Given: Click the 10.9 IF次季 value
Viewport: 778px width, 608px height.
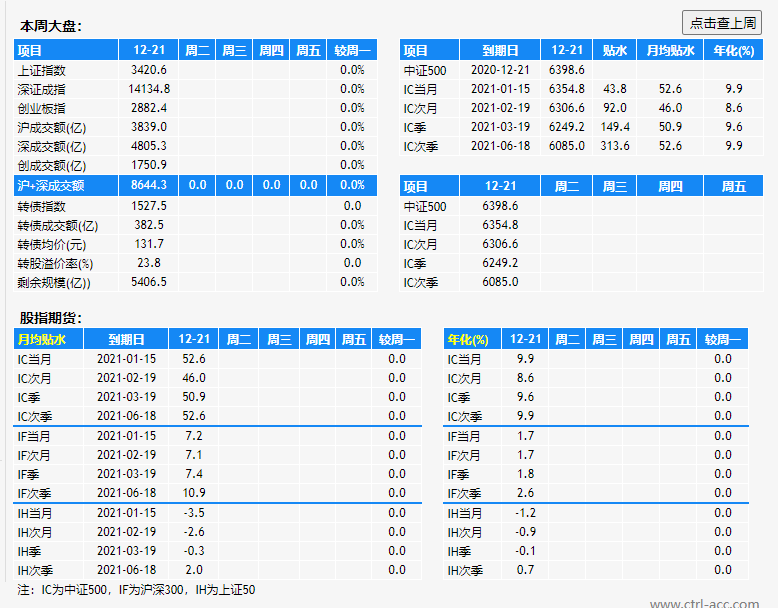Looking at the screenshot, I should (194, 493).
